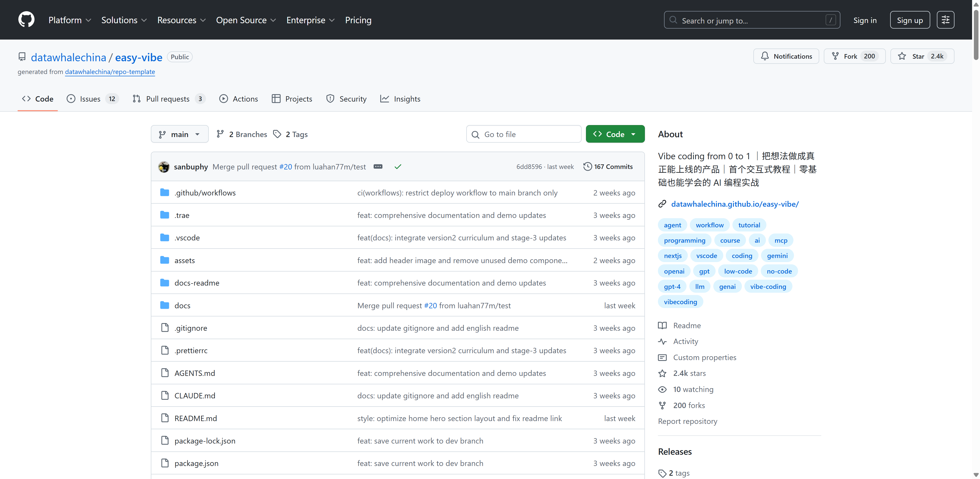Open the 2 Tags list
This screenshot has height=479, width=980.
click(291, 134)
